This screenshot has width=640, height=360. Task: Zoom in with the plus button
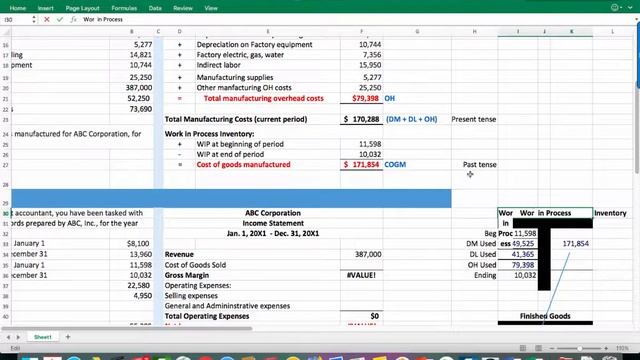(x=606, y=348)
